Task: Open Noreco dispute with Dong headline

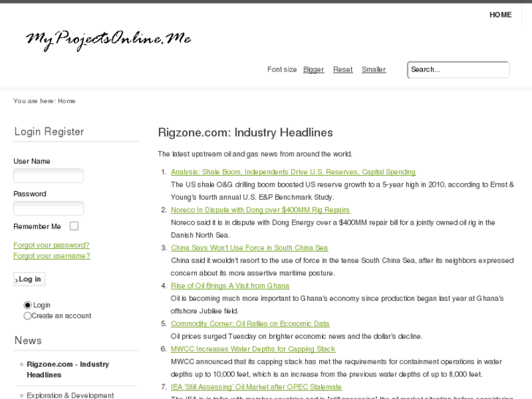Action: [x=261, y=210]
